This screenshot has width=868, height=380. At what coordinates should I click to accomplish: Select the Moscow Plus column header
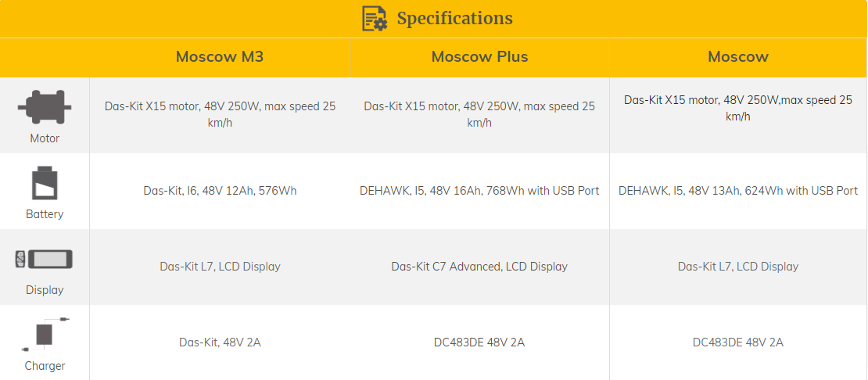click(x=480, y=57)
